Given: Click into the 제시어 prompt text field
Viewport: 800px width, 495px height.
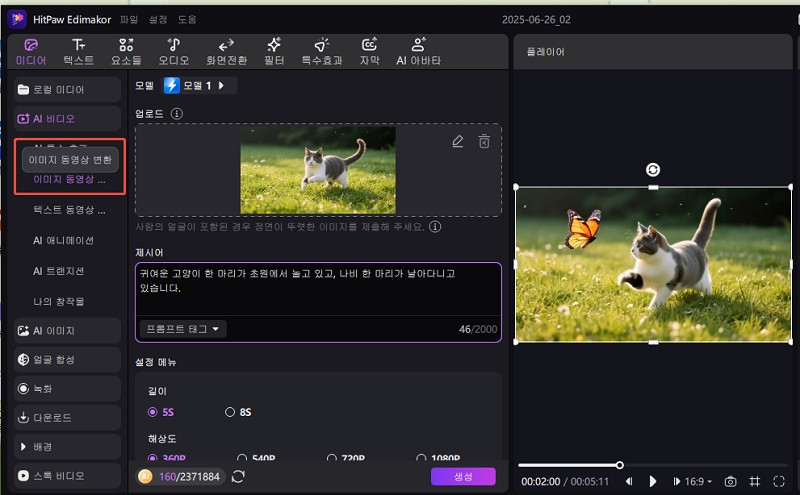Looking at the screenshot, I should coord(318,289).
